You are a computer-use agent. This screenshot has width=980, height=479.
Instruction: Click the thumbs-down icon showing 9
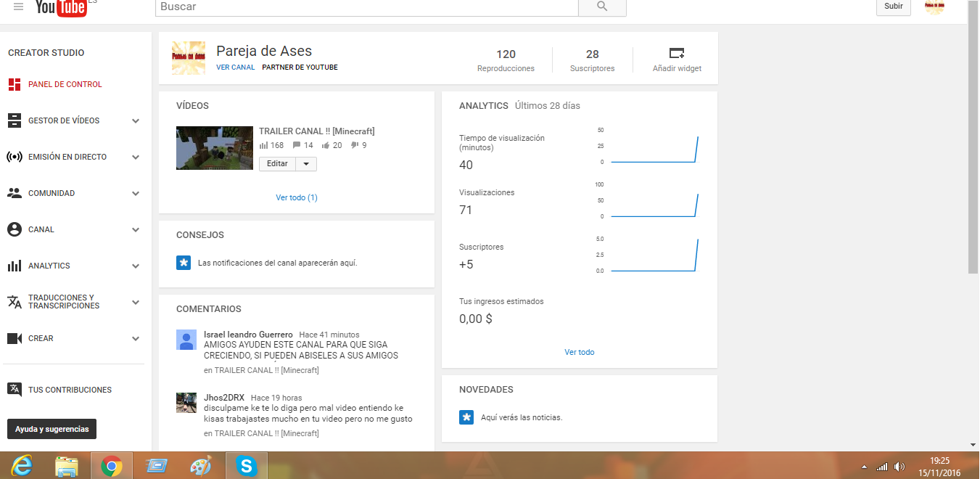coord(355,145)
